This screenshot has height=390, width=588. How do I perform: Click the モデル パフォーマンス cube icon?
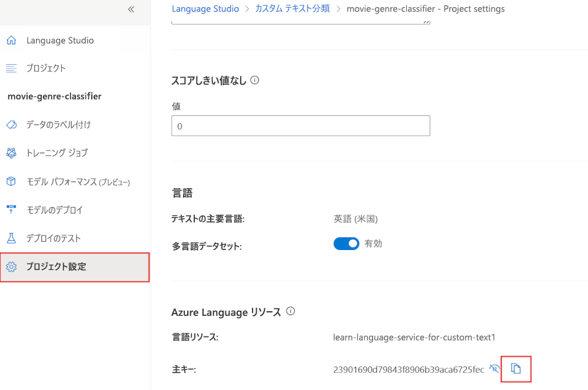pyautogui.click(x=11, y=181)
